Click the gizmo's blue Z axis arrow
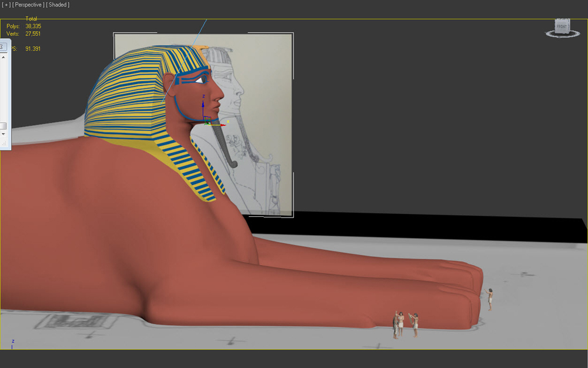This screenshot has width=588, height=368. click(x=203, y=106)
